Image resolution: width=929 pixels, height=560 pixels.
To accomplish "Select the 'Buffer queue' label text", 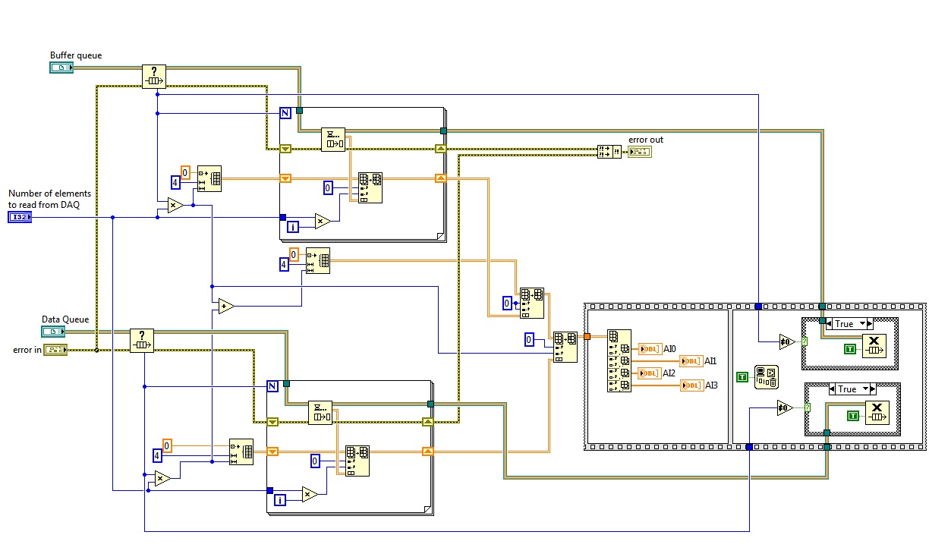I will coord(76,55).
